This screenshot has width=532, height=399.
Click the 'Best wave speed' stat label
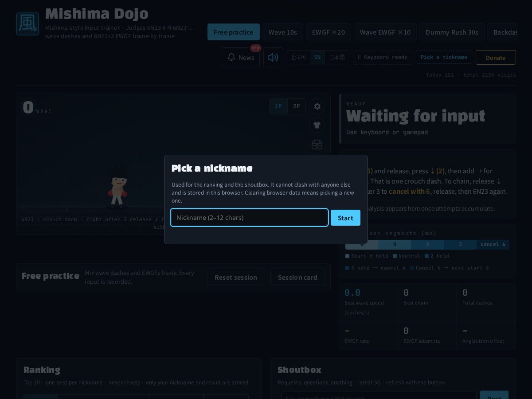tap(364, 308)
